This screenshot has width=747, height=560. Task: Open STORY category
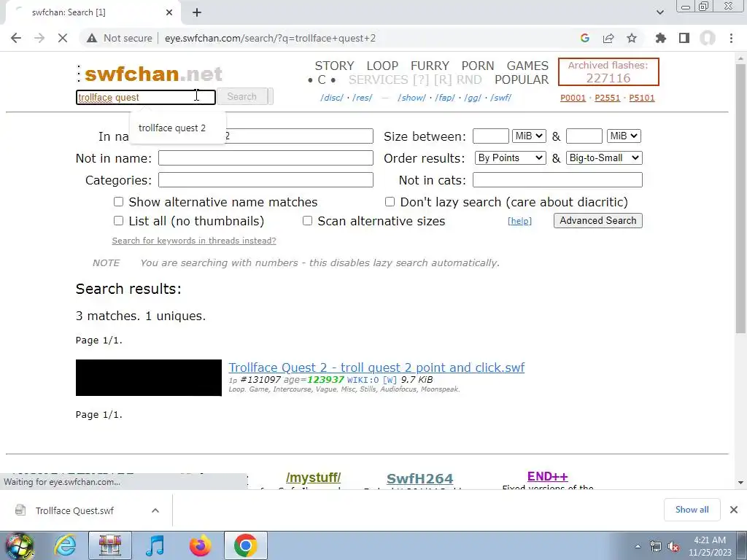[334, 66]
